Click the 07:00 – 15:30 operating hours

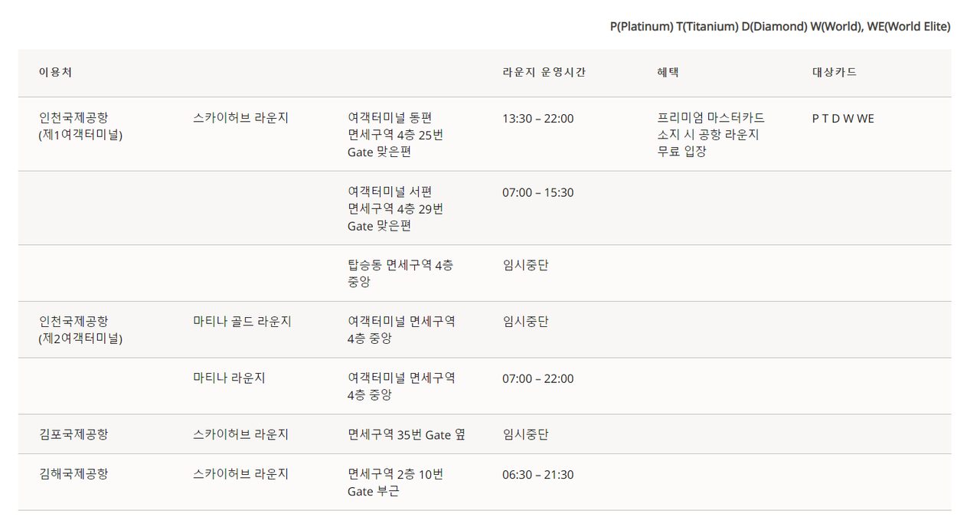pyautogui.click(x=537, y=192)
